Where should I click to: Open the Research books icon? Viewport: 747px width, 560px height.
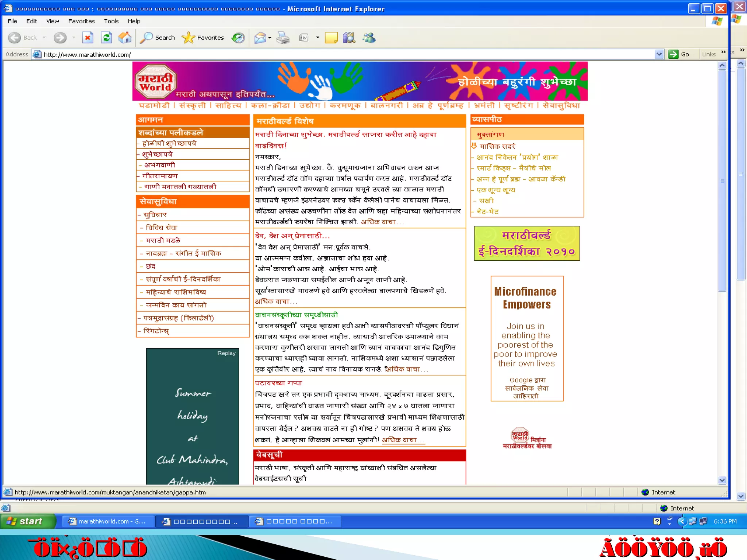pos(349,38)
